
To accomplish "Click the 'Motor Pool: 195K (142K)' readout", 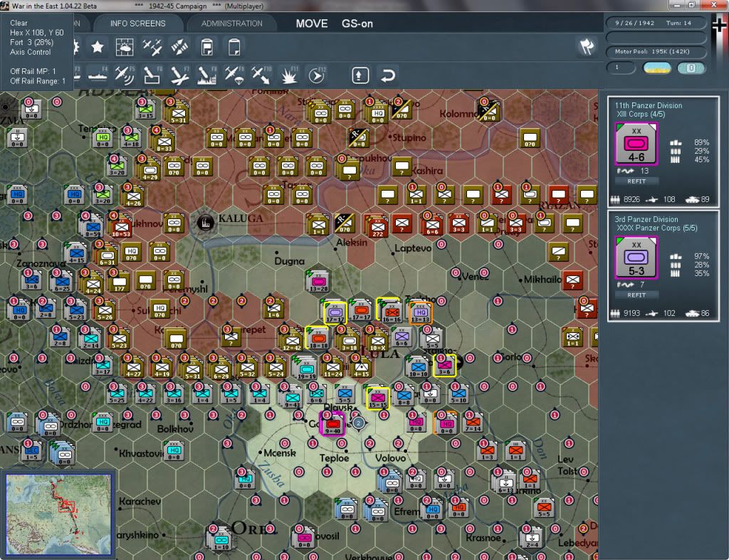I will [656, 51].
